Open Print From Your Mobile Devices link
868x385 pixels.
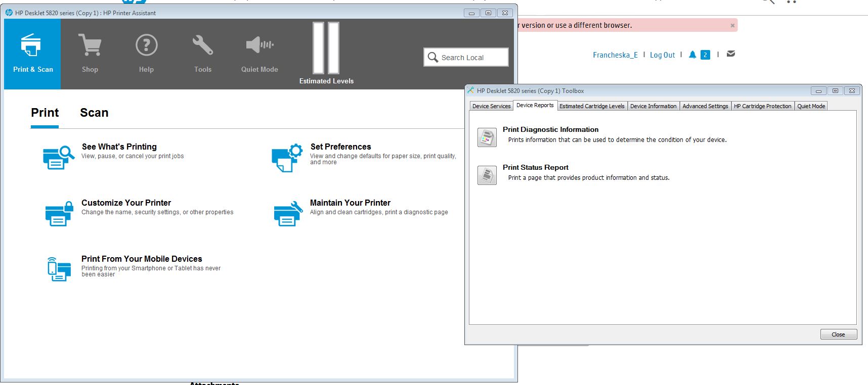point(142,259)
